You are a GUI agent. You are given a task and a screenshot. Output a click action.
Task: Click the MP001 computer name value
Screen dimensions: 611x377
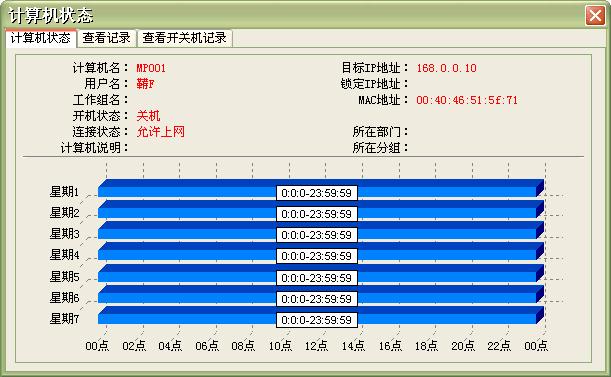[x=151, y=68]
